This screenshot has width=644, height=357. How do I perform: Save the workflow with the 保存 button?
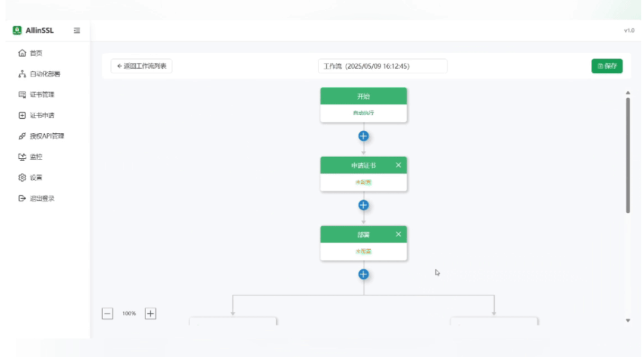(607, 66)
